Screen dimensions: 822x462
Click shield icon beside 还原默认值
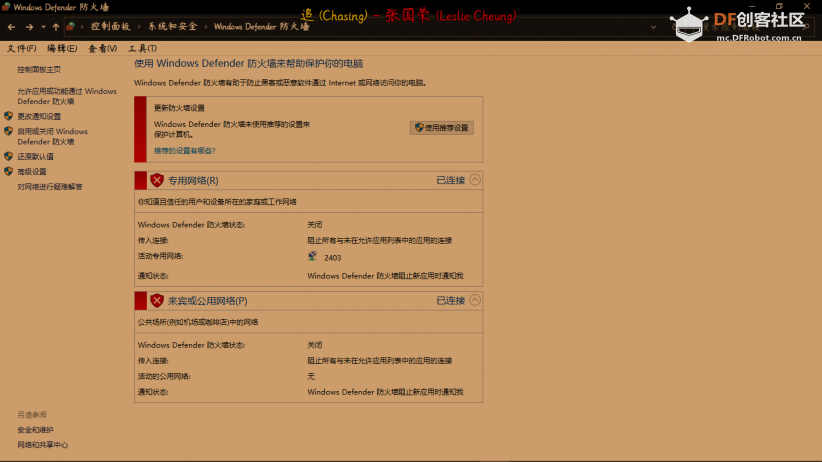pos(8,156)
